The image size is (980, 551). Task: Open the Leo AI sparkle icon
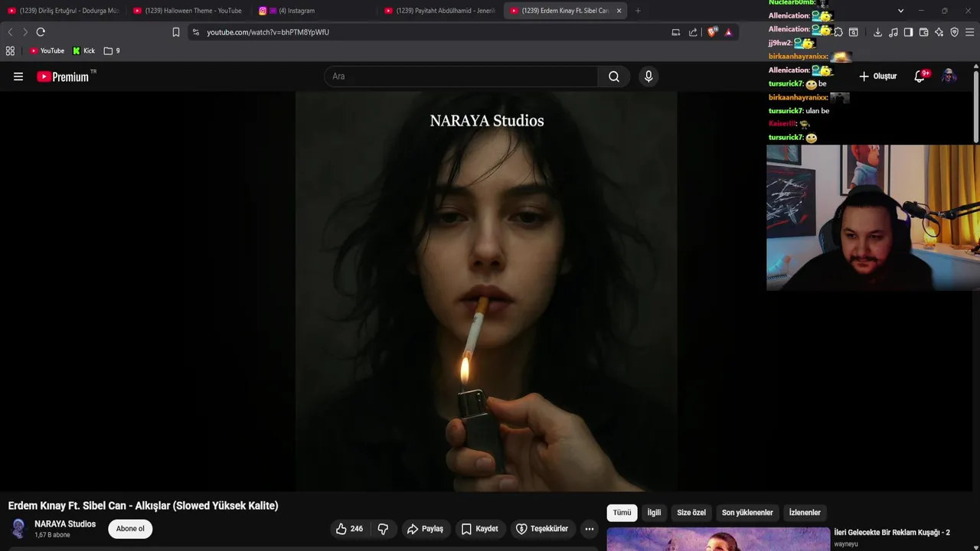point(939,32)
